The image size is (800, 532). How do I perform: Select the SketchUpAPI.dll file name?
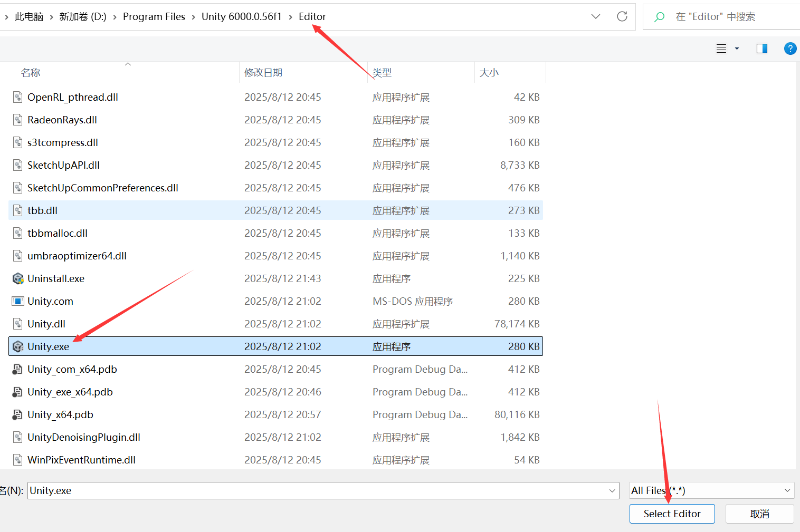click(63, 165)
